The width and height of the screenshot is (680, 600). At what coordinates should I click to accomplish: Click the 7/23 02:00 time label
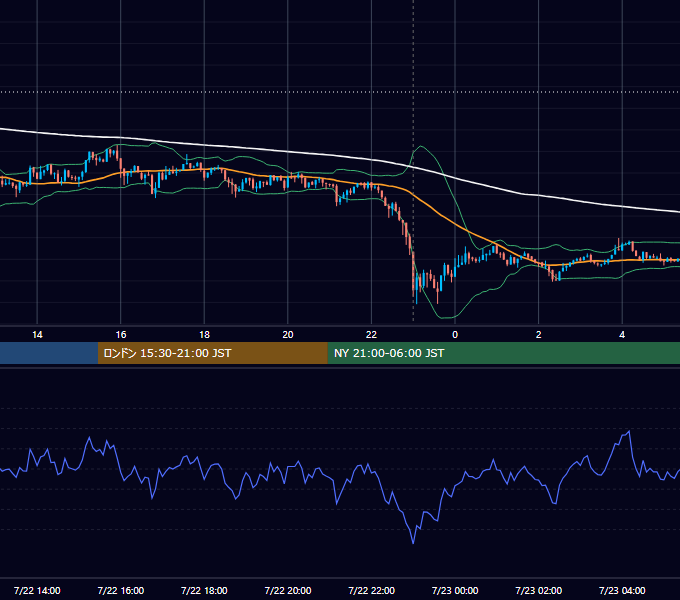(539, 590)
